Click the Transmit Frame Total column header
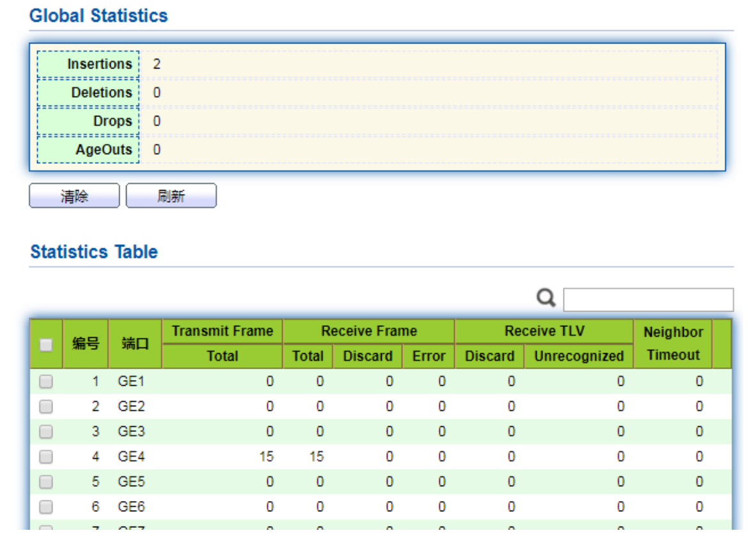Viewport: 756px width, 533px height. [x=222, y=356]
